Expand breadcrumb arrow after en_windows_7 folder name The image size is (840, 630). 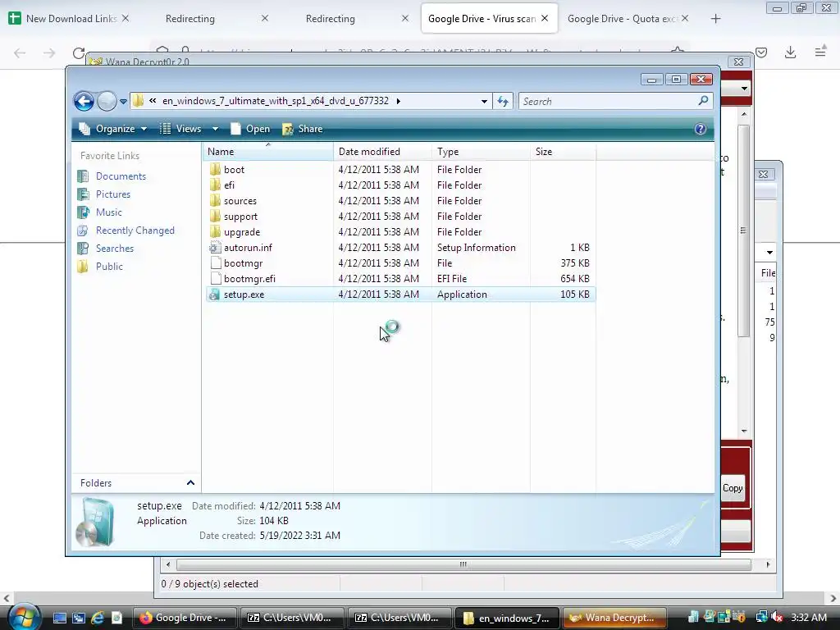tap(398, 101)
